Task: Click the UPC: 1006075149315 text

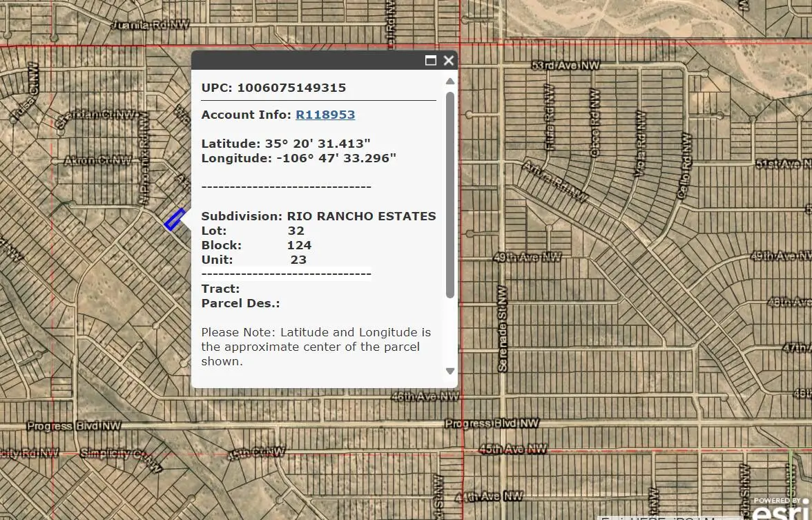Action: tap(273, 88)
